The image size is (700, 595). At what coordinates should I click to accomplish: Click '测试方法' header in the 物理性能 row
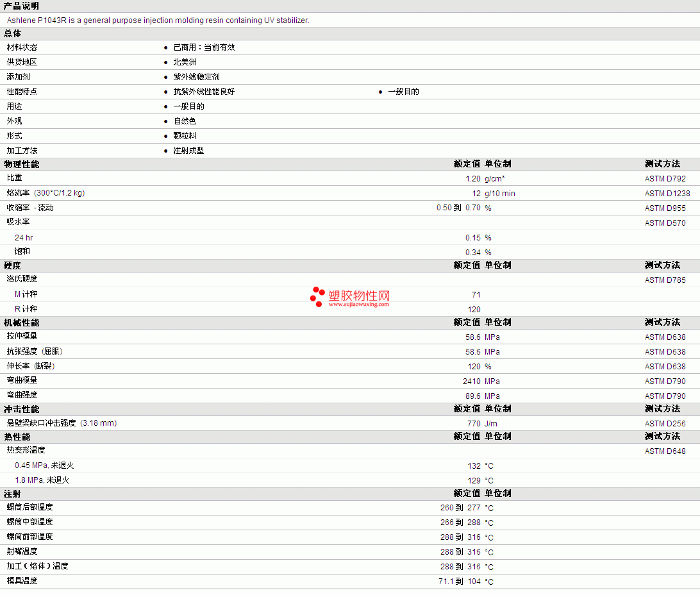[663, 163]
